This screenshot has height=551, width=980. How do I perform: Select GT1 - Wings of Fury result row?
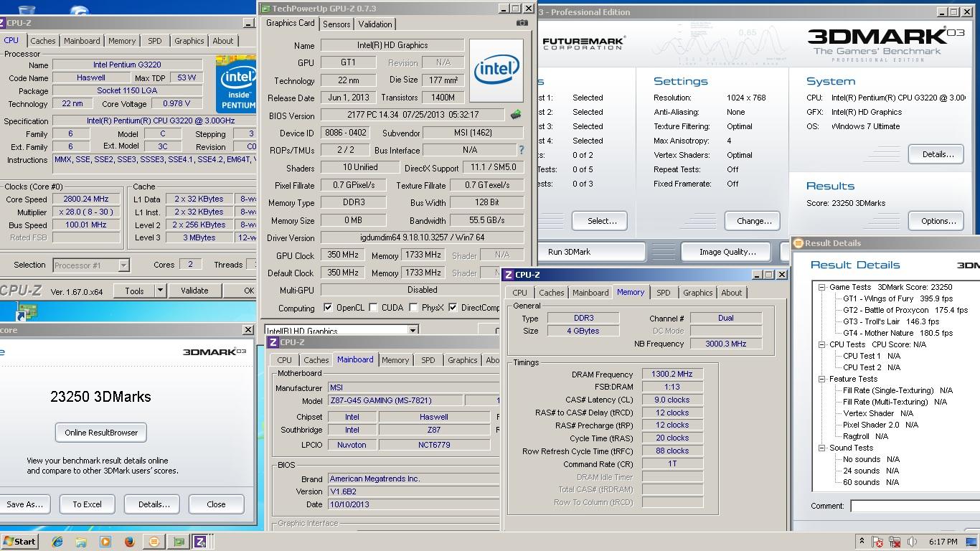(x=897, y=298)
